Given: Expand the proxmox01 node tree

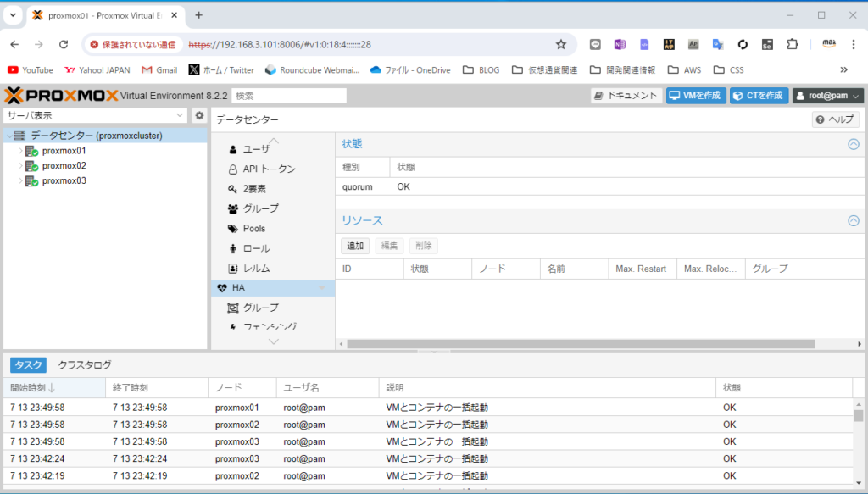Looking at the screenshot, I should 20,151.
